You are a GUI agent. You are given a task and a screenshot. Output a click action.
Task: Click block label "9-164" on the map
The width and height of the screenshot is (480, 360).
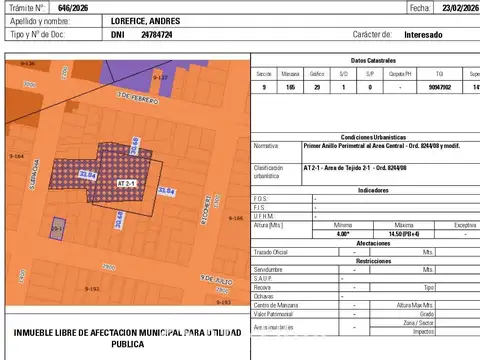pyautogui.click(x=17, y=156)
